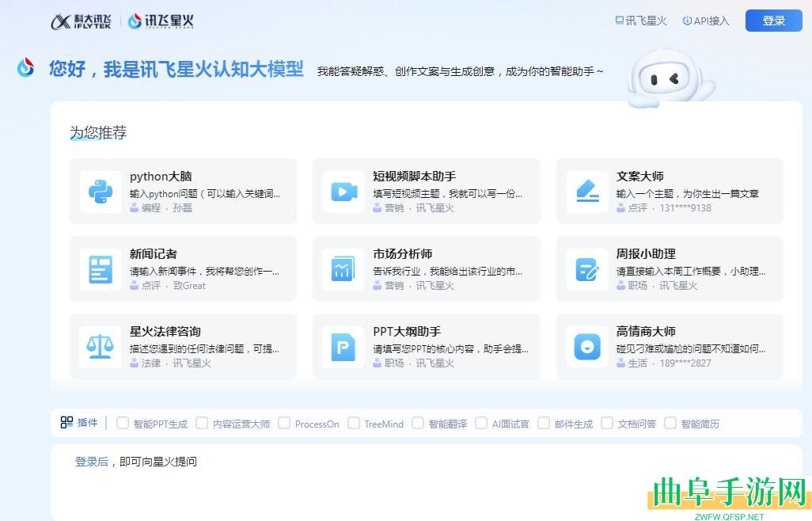Screen dimensions: 812x521
Task: Open the 讯飞星火 header link
Action: point(641,21)
